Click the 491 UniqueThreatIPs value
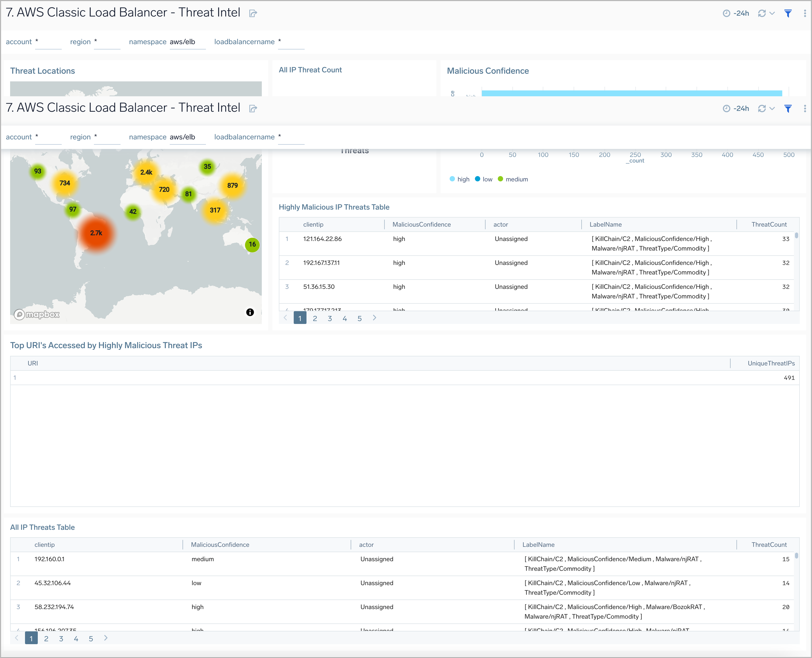Screen dimensions: 812x658 point(789,377)
